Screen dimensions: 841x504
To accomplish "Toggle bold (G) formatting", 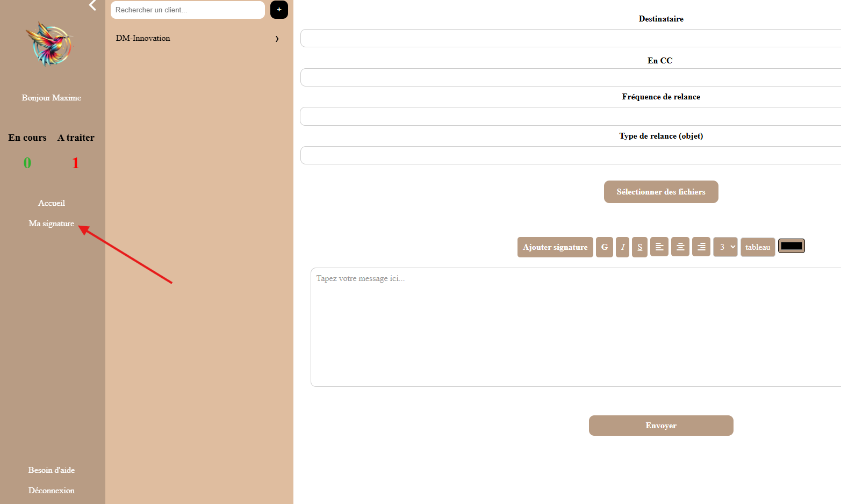I will (605, 247).
